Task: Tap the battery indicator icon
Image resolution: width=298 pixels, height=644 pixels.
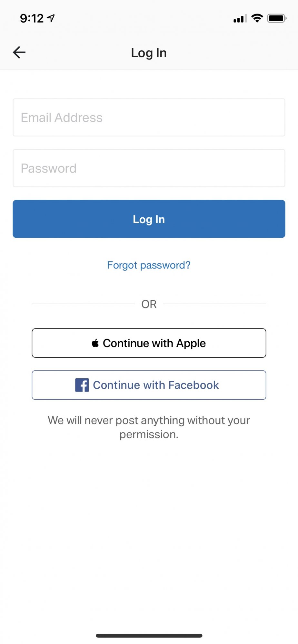Action: coord(277,18)
